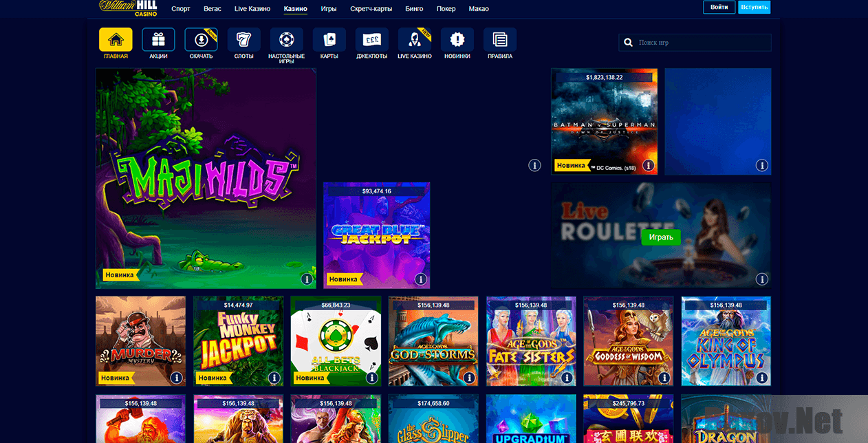Open info icon on Maji Wilds banner
This screenshot has height=443, width=868.
tap(307, 279)
